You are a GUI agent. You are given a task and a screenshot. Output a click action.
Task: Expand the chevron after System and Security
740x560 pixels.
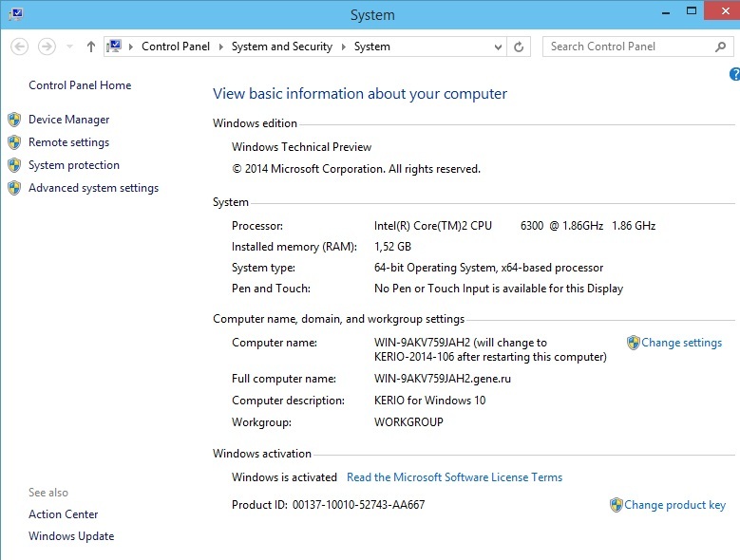coord(343,47)
